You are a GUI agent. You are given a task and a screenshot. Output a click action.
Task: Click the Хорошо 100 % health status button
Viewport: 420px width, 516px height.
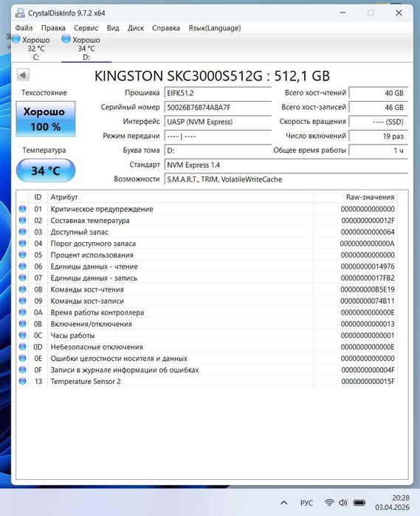coord(46,119)
